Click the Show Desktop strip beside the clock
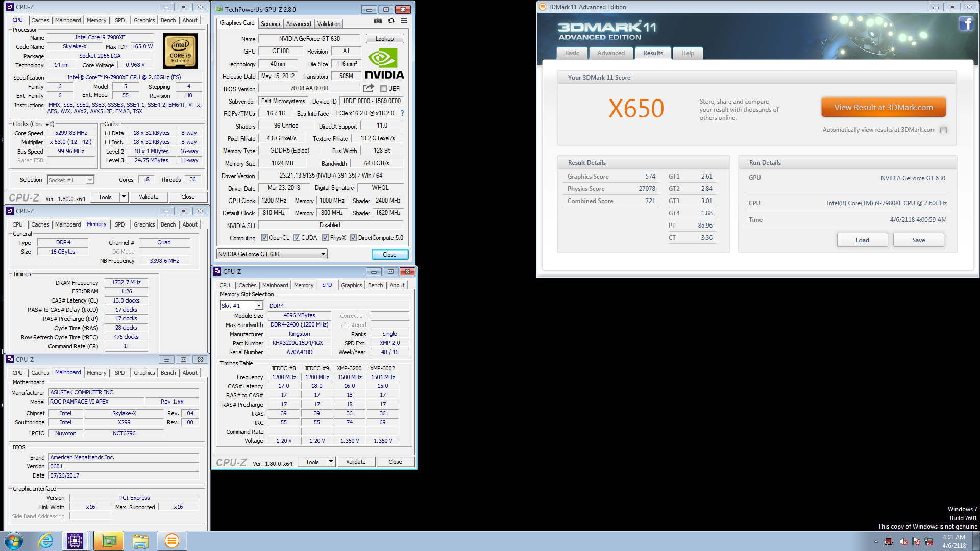 click(x=976, y=541)
